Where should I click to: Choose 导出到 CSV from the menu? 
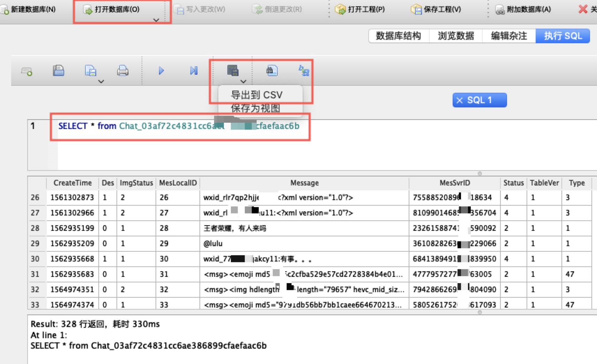coord(257,95)
